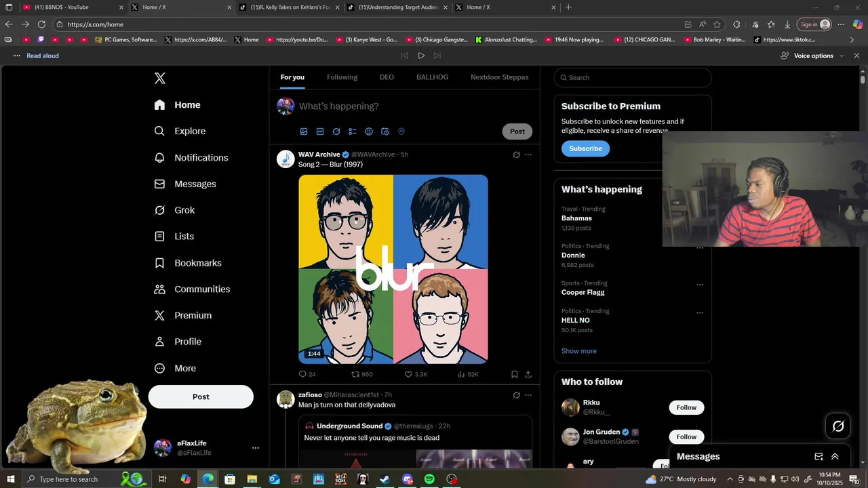Open account options next to aFlaxLife

tap(256, 448)
